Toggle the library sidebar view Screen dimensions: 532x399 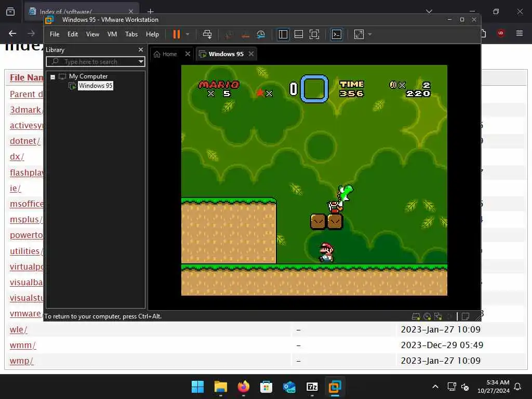click(x=283, y=34)
